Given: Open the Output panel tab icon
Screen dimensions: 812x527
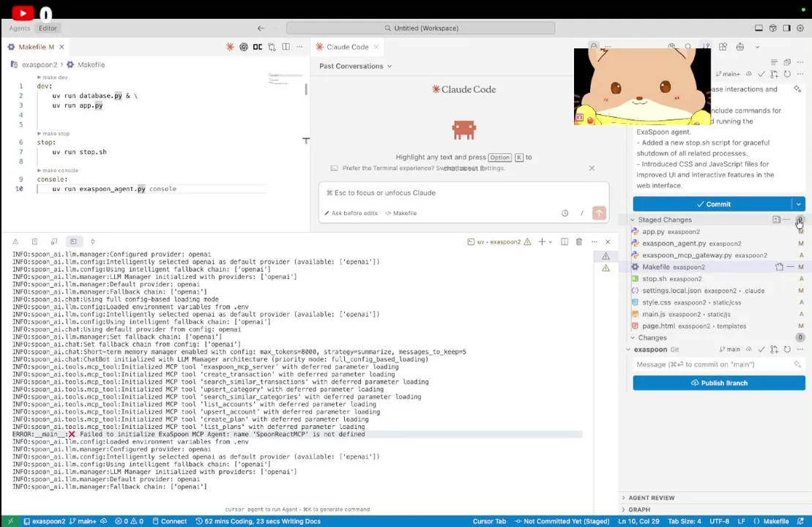Looking at the screenshot, I should [x=34, y=242].
